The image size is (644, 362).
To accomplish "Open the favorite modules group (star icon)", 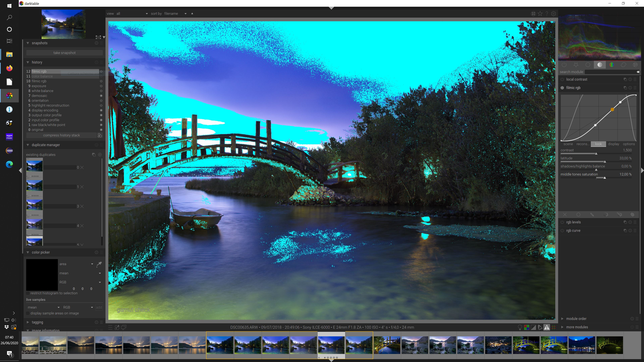I will pyautogui.click(x=576, y=65).
